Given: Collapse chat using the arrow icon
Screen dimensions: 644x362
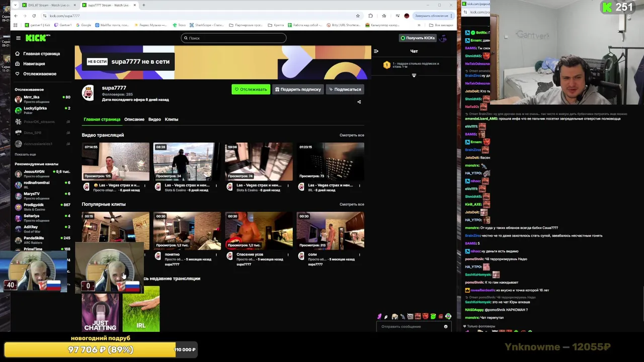Looking at the screenshot, I should pos(376,51).
